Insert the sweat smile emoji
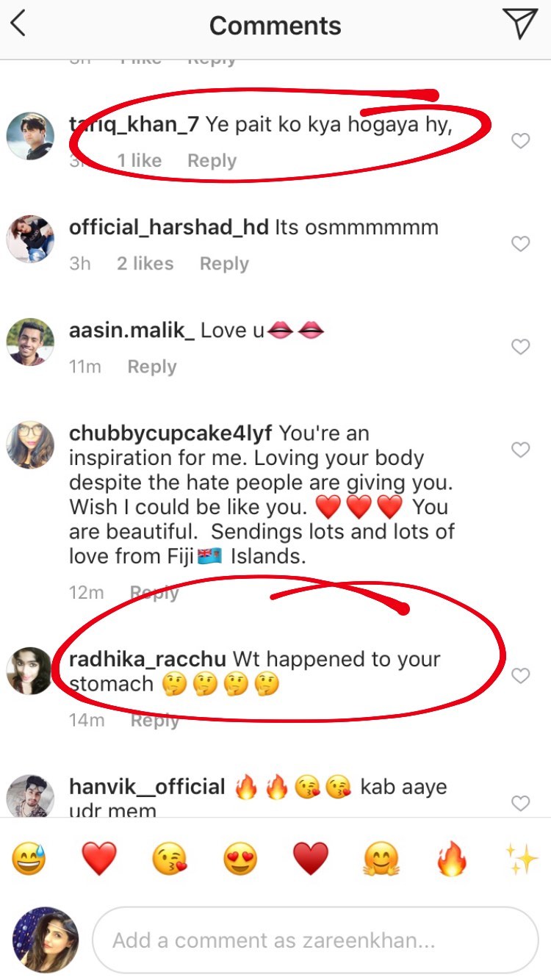Image resolution: width=551 pixels, height=980 pixels. 29,859
